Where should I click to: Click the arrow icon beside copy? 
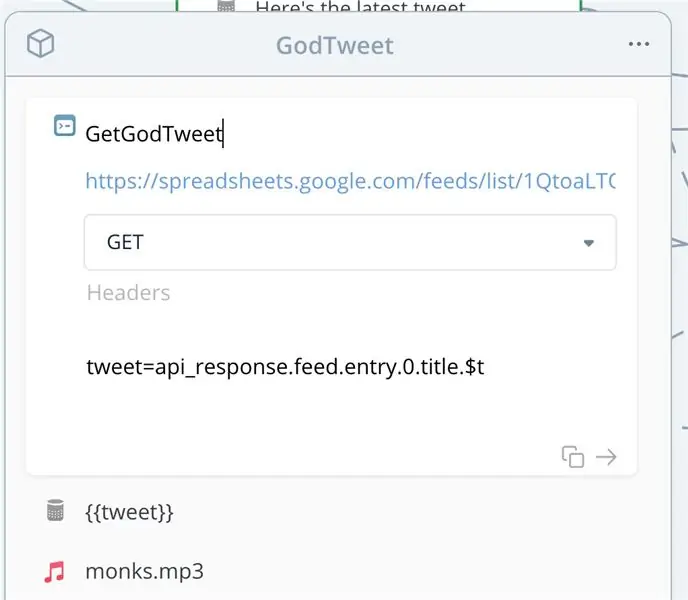click(606, 457)
